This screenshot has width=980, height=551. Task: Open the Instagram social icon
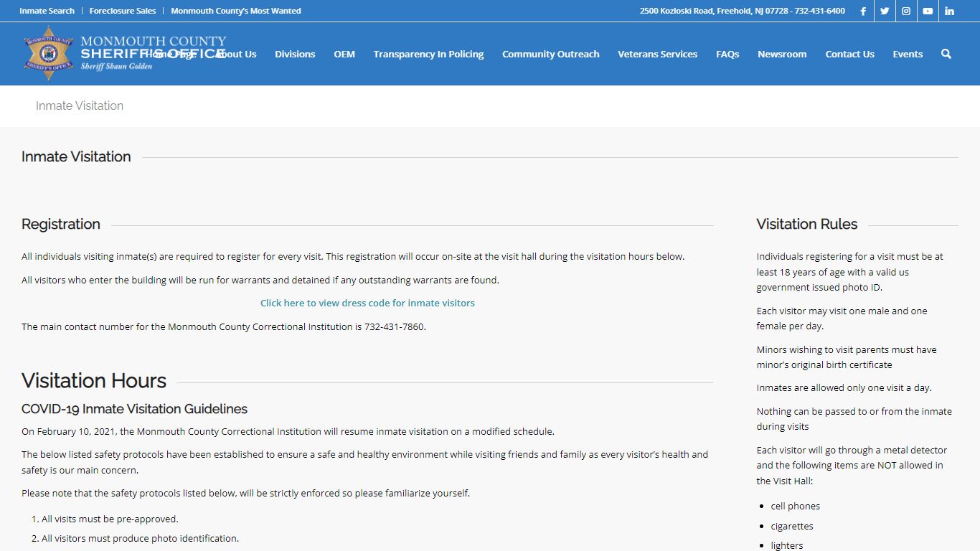906,11
